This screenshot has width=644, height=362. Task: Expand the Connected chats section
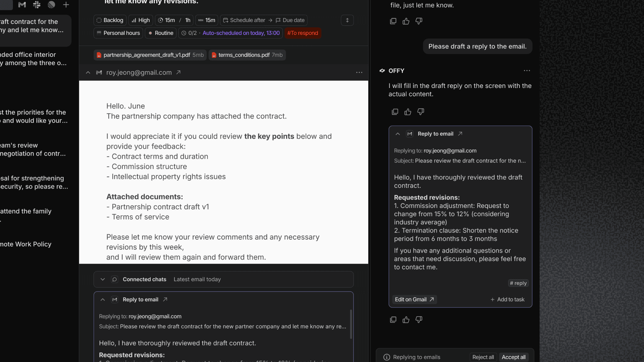pyautogui.click(x=103, y=279)
